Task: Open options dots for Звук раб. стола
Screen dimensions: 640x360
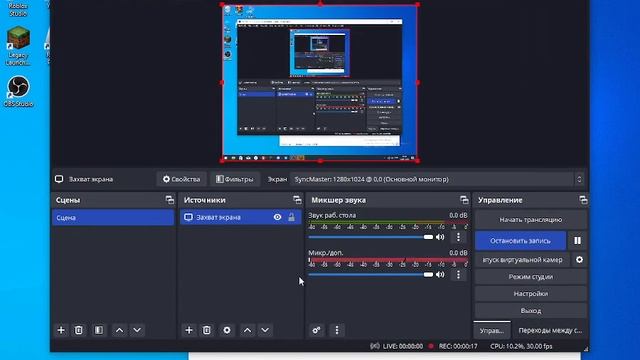Action: tap(458, 237)
